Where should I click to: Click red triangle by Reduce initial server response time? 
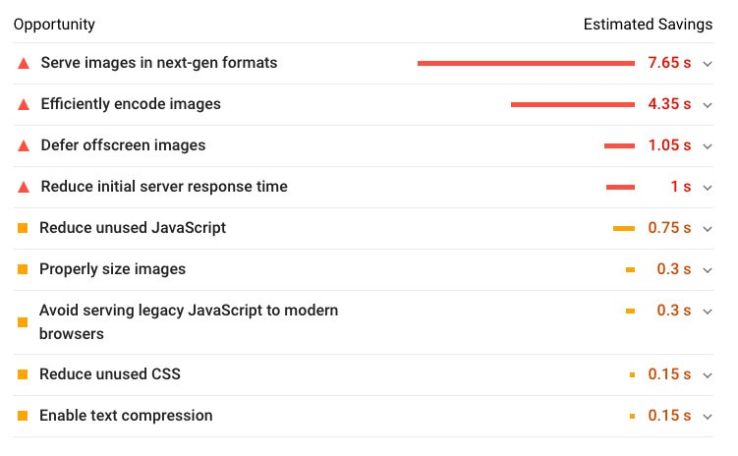click(23, 187)
